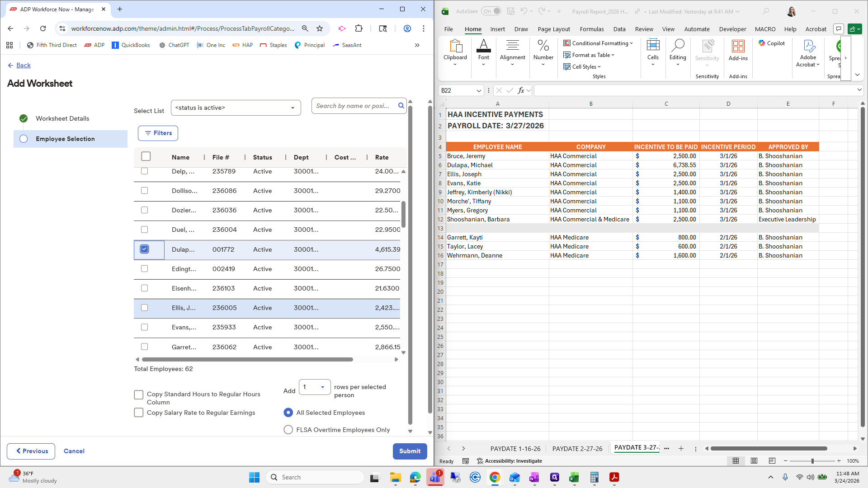Enable Copy Salary Rate to Regular Earnings
This screenshot has width=868, height=488.
click(139, 413)
